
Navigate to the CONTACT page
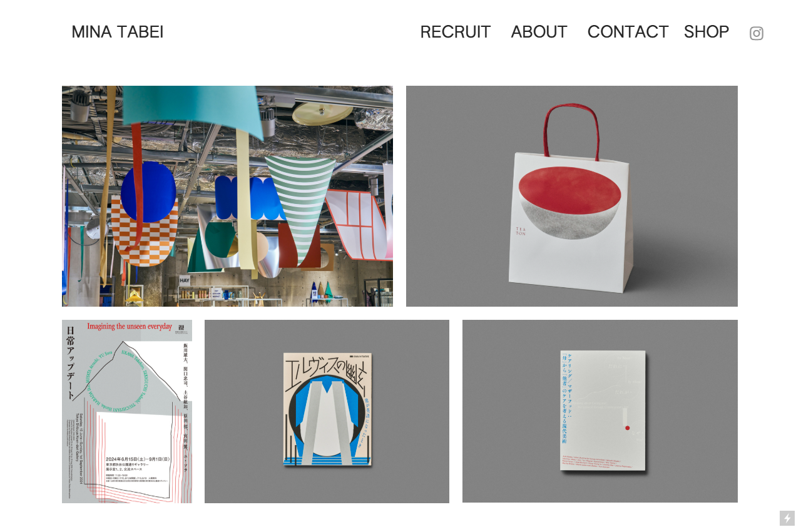(628, 32)
